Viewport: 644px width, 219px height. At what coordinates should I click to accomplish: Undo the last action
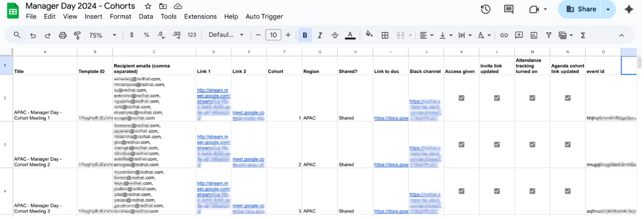(x=33, y=35)
